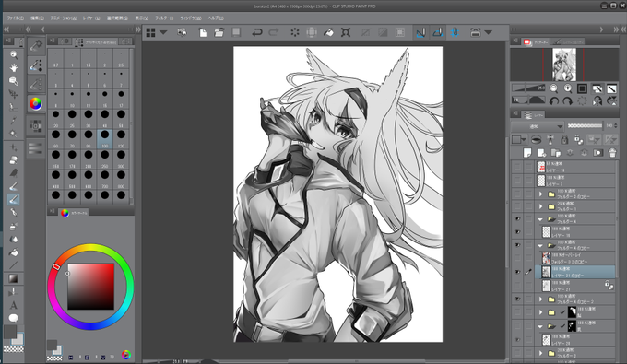Click the Navigator zoom in magnifier

(568, 88)
